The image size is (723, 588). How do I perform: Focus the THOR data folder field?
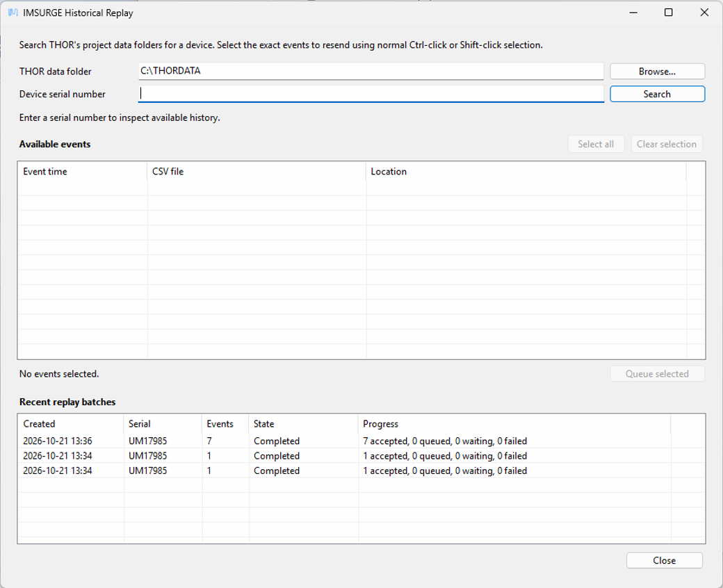(371, 71)
